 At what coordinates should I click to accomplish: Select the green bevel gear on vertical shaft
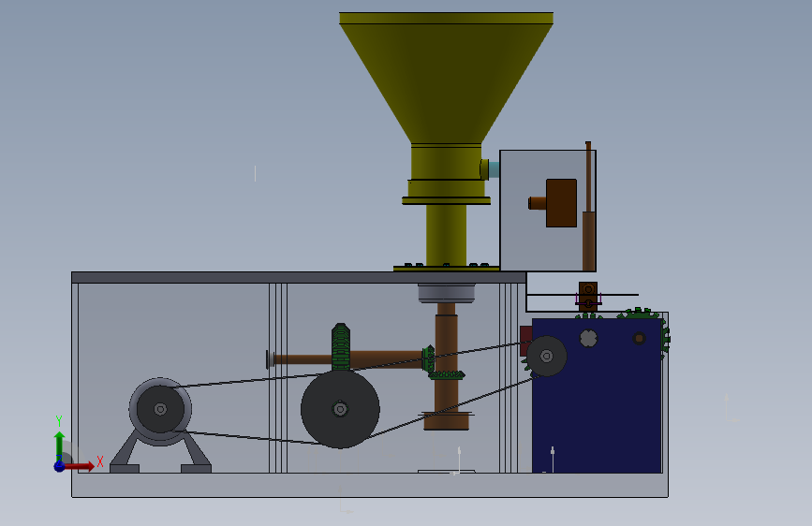pos(447,374)
